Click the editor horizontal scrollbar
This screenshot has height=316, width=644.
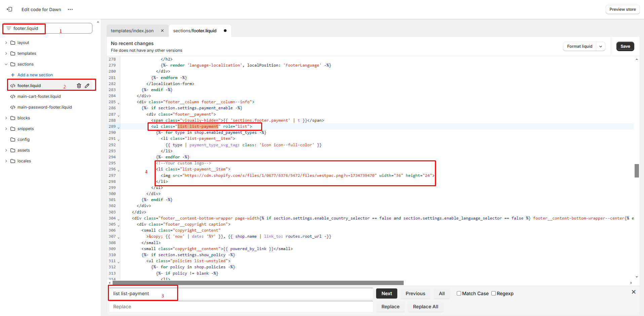tap(258, 283)
